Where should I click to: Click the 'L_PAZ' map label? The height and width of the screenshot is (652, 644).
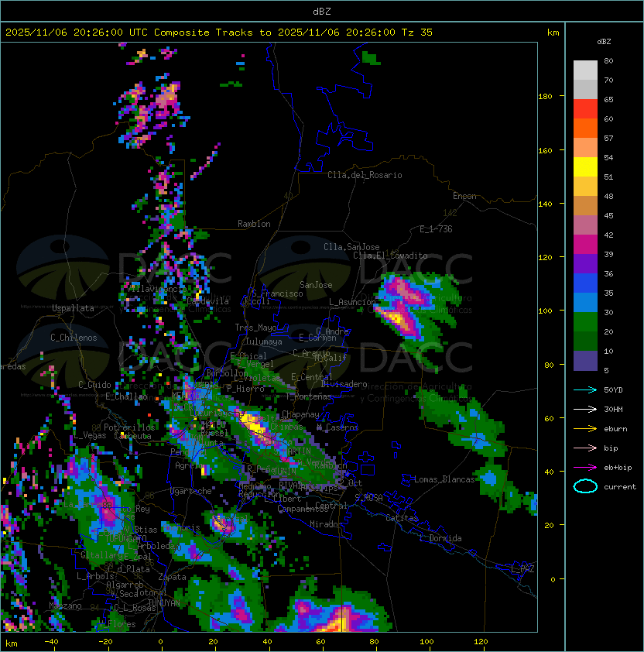coord(522,569)
